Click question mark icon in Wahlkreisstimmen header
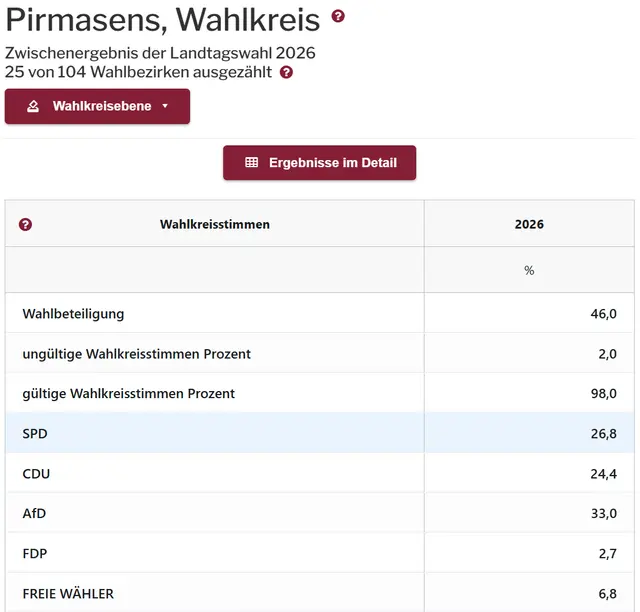The height and width of the screenshot is (612, 640). (26, 224)
